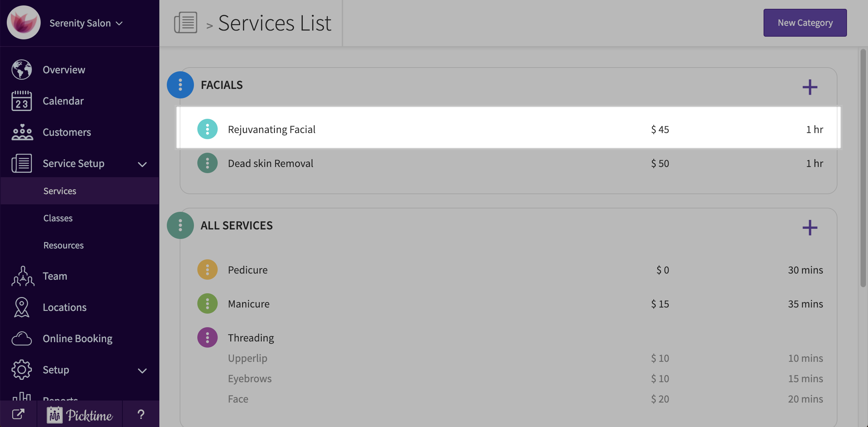The width and height of the screenshot is (868, 427).
Task: Add a service to FACIALS category
Action: pyautogui.click(x=810, y=87)
